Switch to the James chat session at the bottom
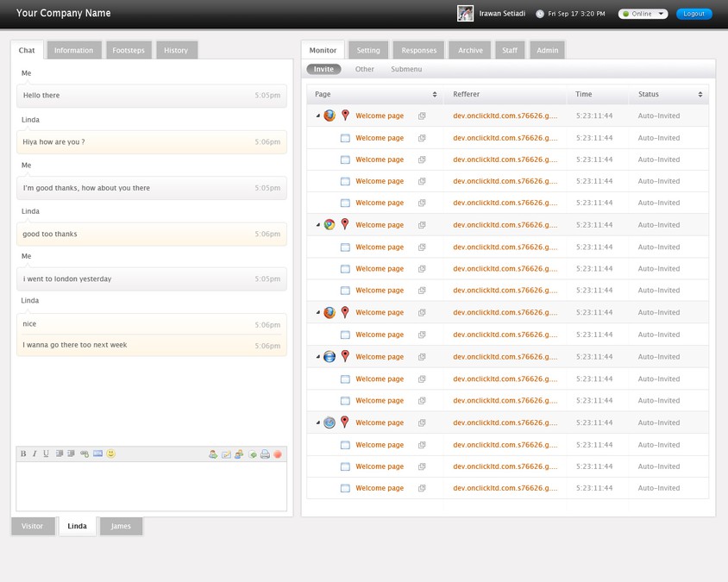Image resolution: width=728 pixels, height=582 pixels. coord(121,526)
